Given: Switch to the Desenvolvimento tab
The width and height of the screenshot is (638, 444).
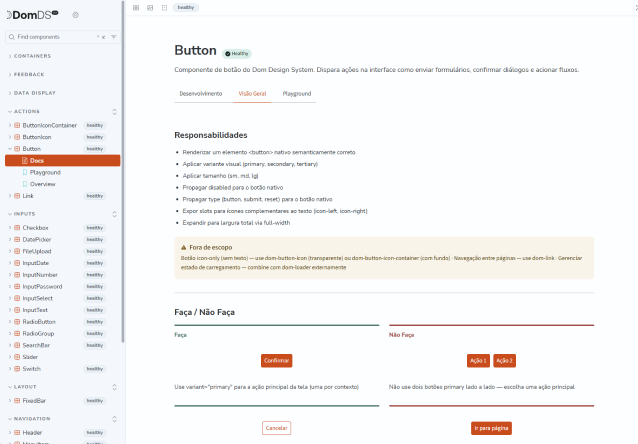Looking at the screenshot, I should coord(201,94).
